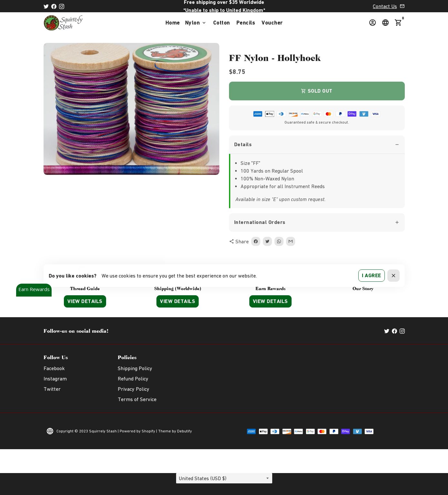
Task: Collapse the Details section
Action: (x=317, y=145)
